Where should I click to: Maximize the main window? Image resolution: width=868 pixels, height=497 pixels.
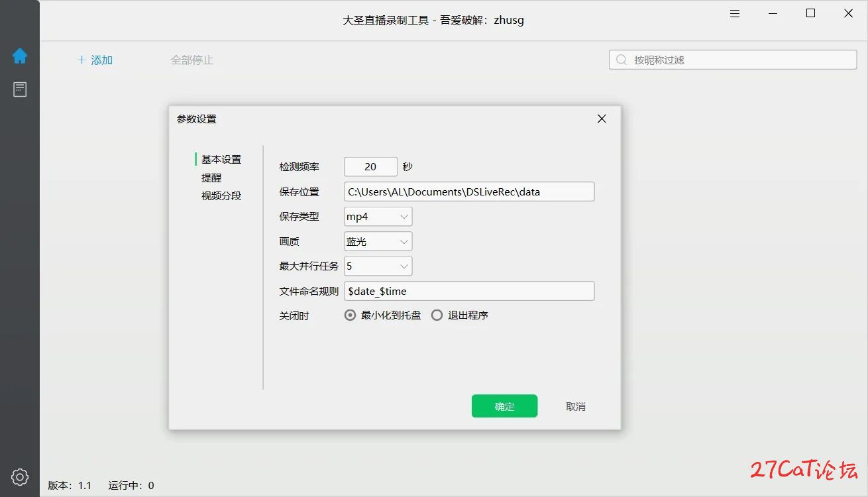(x=810, y=13)
